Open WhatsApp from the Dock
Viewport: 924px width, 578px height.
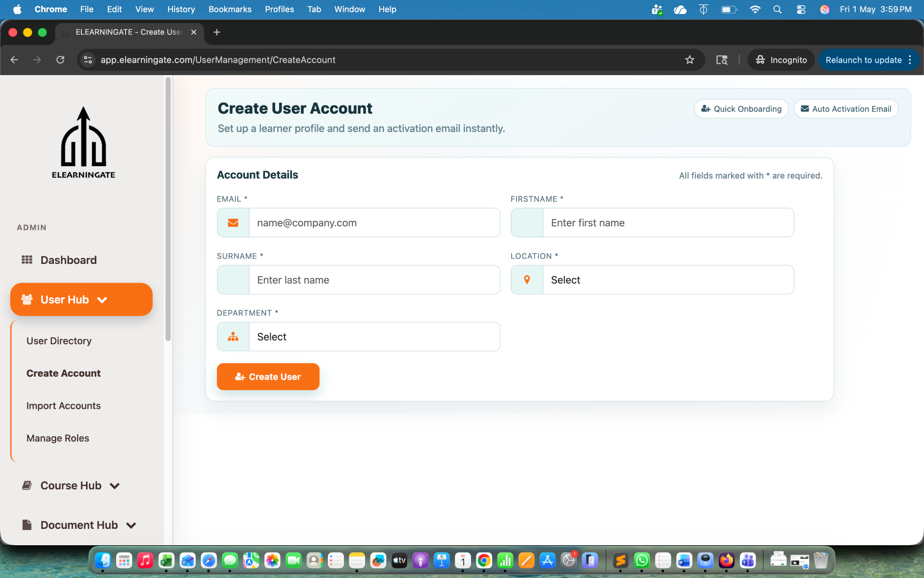[642, 560]
